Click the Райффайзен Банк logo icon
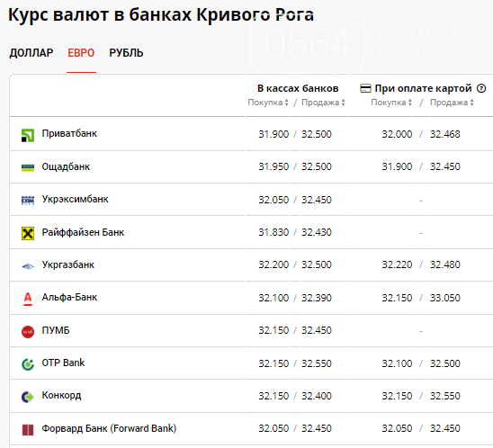Viewport: 493px width, 448px height. point(28,233)
